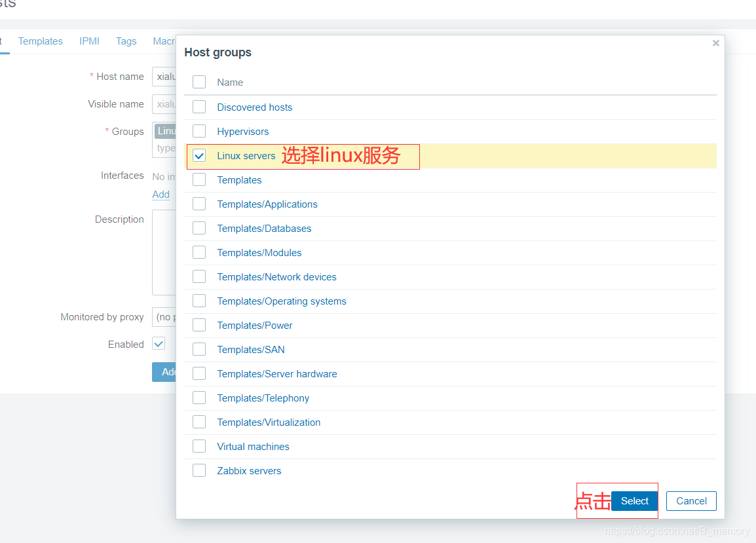Click the Templates/Network devices link
756x543 pixels.
coord(276,277)
